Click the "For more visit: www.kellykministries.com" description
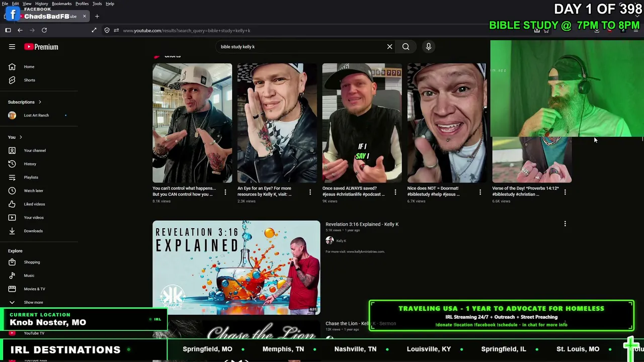Viewport: 644px width, 362px height. [x=355, y=252]
